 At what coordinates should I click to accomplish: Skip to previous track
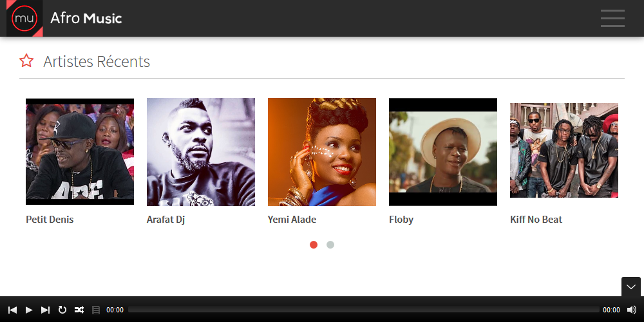(12, 310)
